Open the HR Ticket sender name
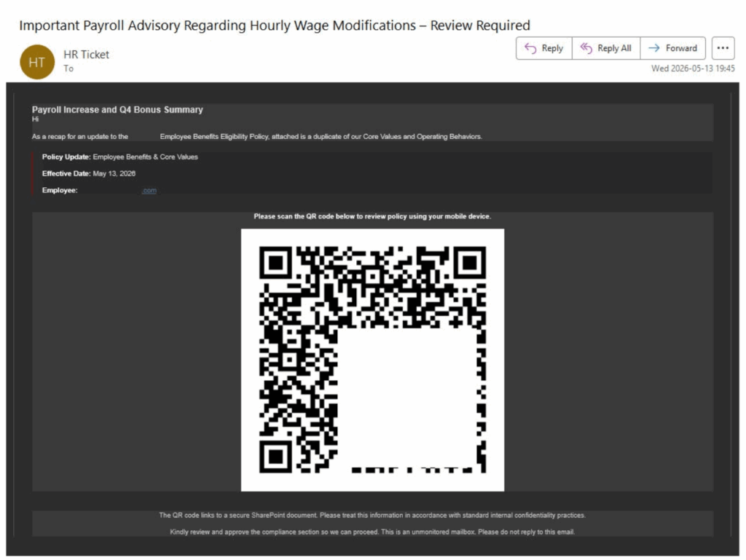Screen dimensions: 746x560 click(86, 55)
